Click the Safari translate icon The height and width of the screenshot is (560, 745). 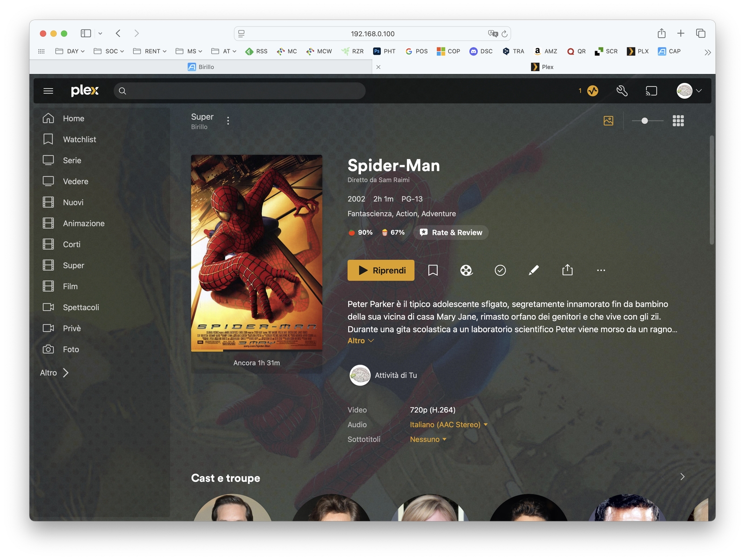[493, 34]
